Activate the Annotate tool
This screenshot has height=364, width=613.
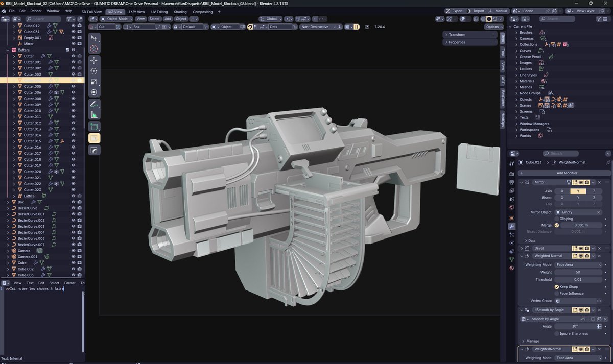point(93,105)
